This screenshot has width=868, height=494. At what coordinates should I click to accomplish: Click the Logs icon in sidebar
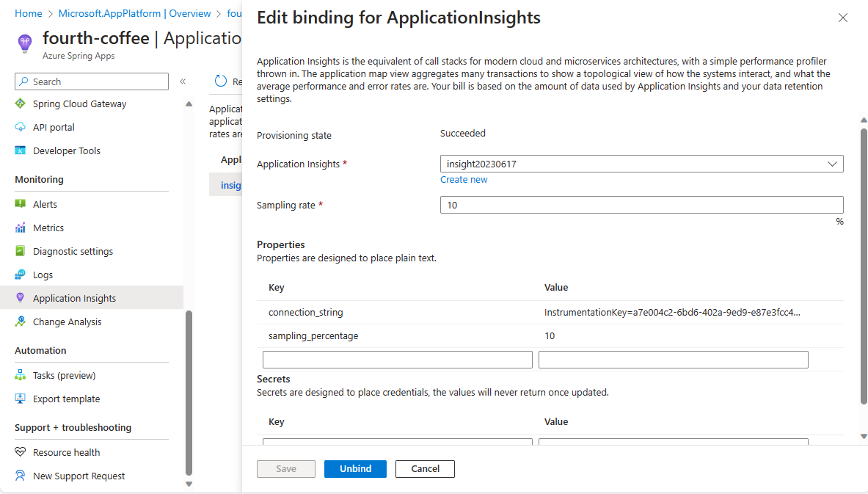pyautogui.click(x=21, y=275)
